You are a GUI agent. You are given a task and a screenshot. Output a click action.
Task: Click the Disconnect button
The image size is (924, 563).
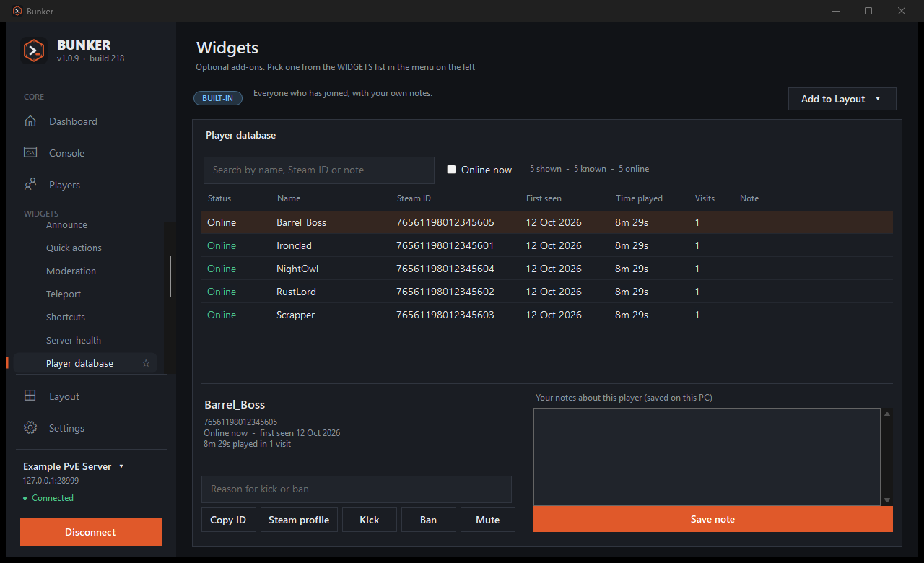pos(91,532)
